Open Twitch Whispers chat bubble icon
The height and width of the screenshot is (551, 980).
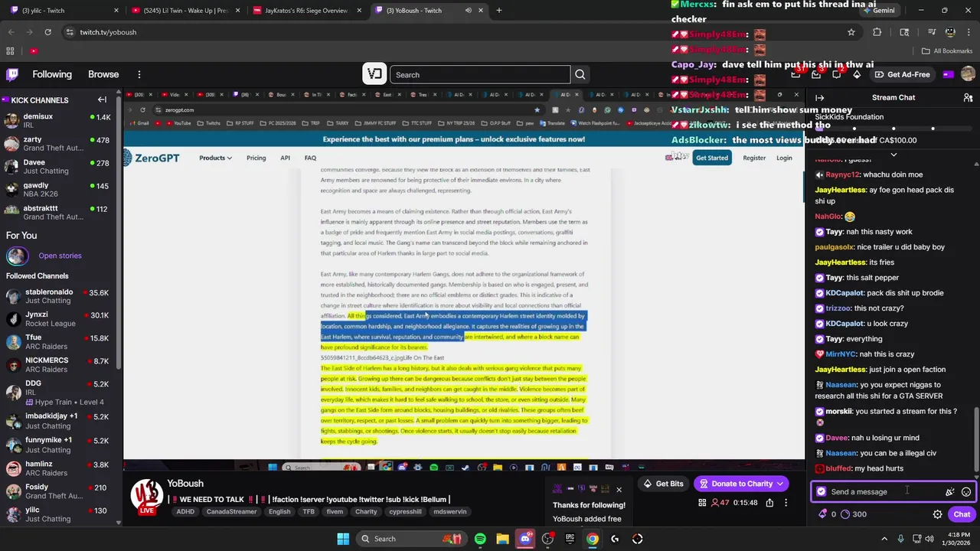tap(836, 74)
